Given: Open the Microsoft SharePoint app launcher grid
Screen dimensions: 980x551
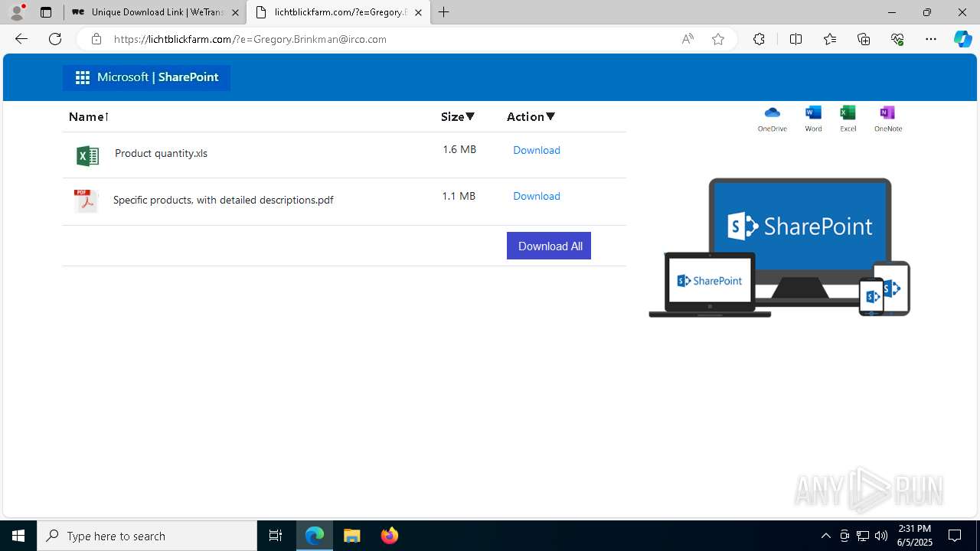Looking at the screenshot, I should tap(83, 77).
